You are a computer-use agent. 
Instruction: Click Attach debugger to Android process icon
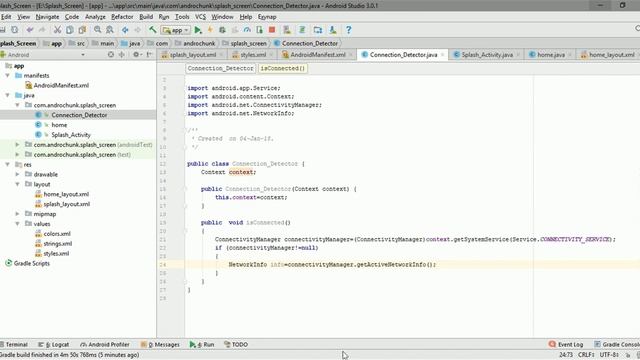click(259, 30)
